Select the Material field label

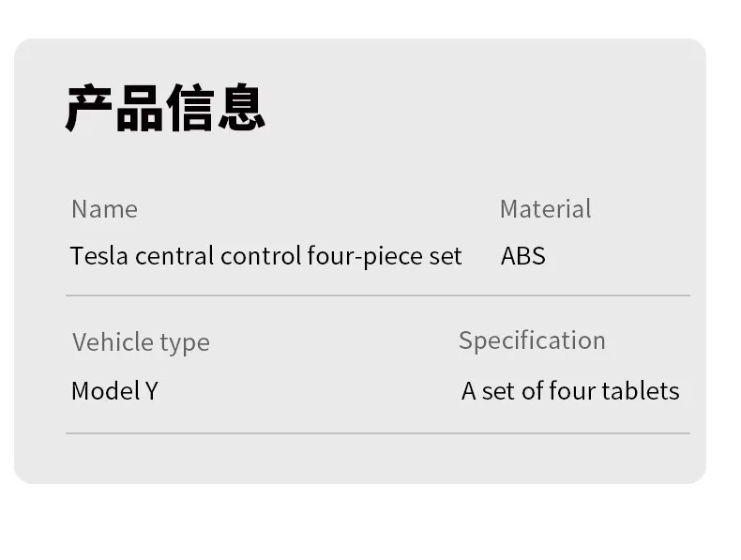click(x=545, y=209)
